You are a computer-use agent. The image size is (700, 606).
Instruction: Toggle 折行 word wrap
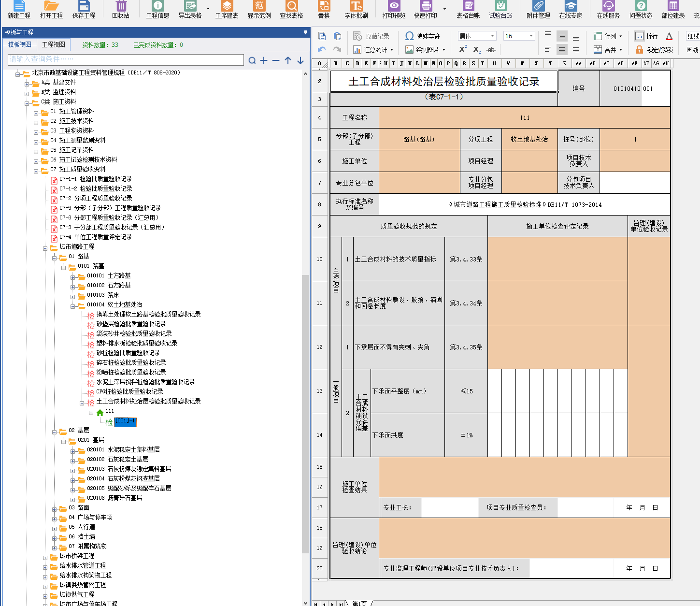[646, 36]
